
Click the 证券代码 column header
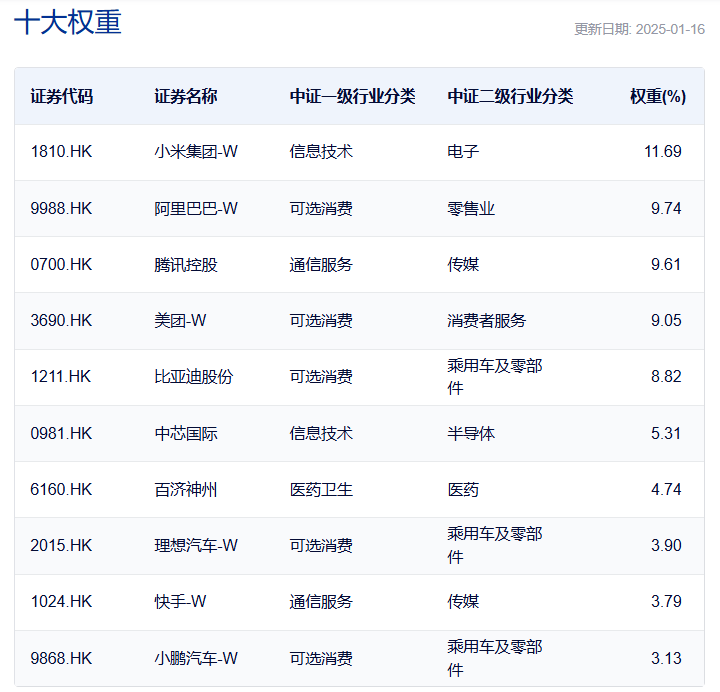click(x=62, y=96)
